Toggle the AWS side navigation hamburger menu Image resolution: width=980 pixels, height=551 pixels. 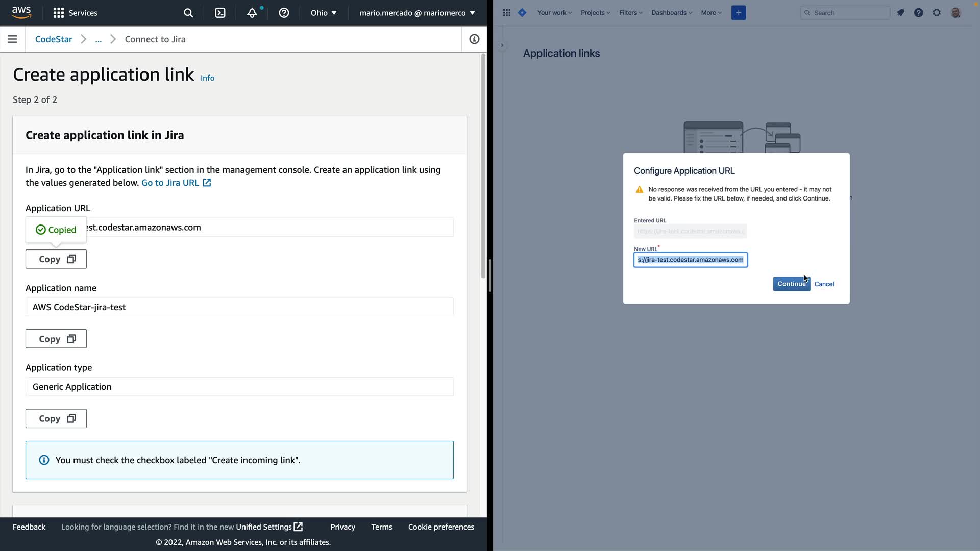point(13,39)
